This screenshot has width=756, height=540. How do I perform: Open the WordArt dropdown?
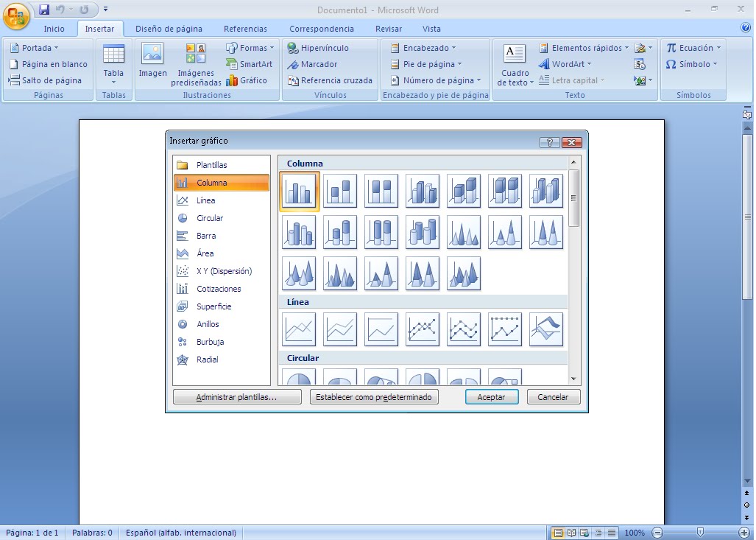[567, 63]
